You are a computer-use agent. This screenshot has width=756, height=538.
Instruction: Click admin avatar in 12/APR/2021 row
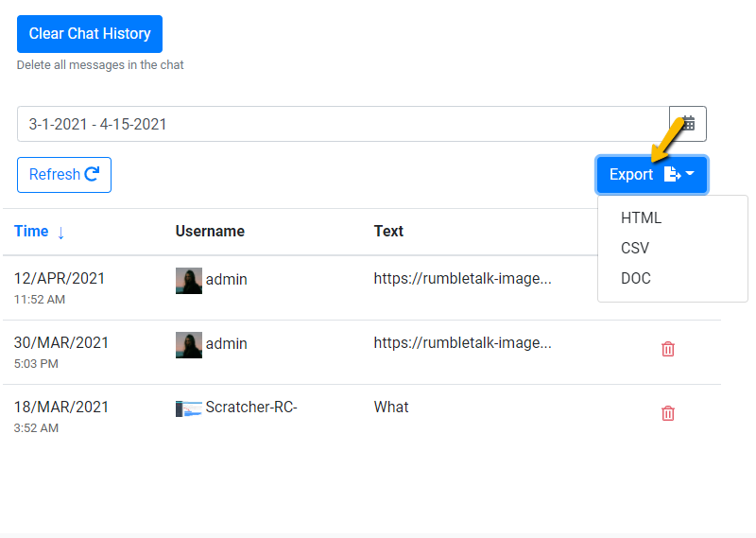click(x=189, y=280)
